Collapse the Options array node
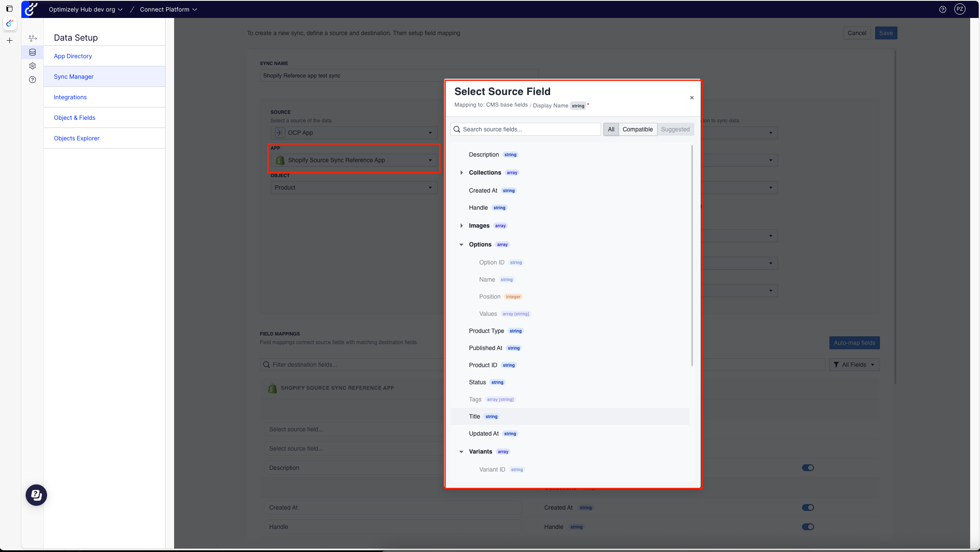Image resolution: width=980 pixels, height=552 pixels. pos(461,244)
